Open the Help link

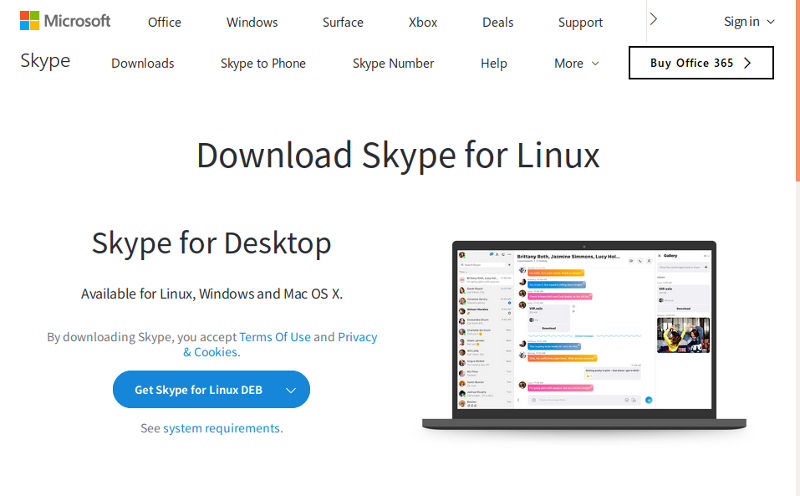[x=494, y=63]
